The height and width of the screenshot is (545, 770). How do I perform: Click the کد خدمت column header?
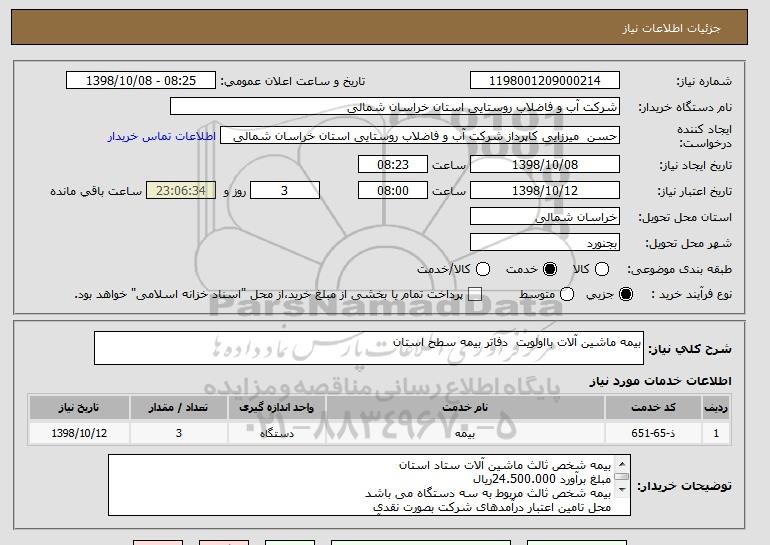coord(653,408)
